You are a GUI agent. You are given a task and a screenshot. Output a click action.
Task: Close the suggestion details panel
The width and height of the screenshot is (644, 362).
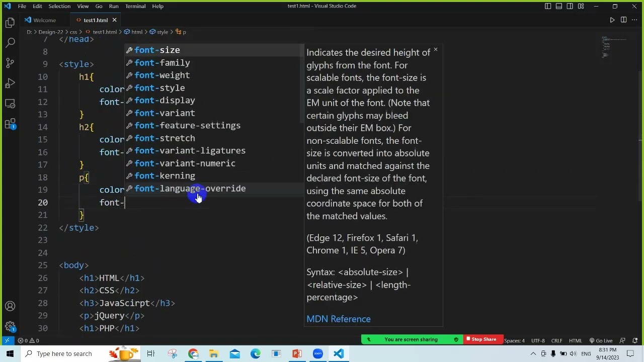(436, 49)
